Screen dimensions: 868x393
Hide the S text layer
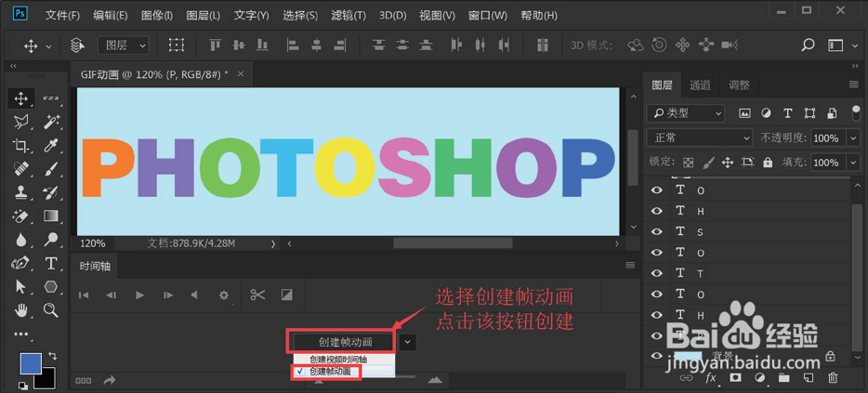tap(657, 232)
